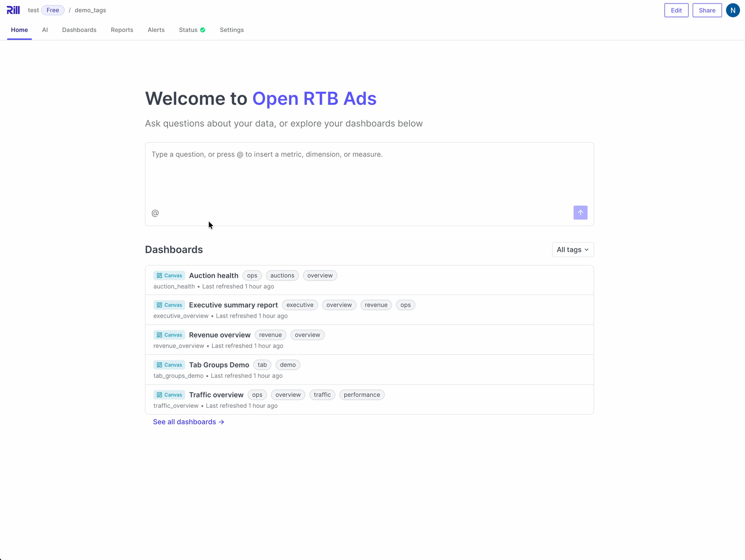
Task: Open the Alerts tab
Action: click(x=156, y=30)
